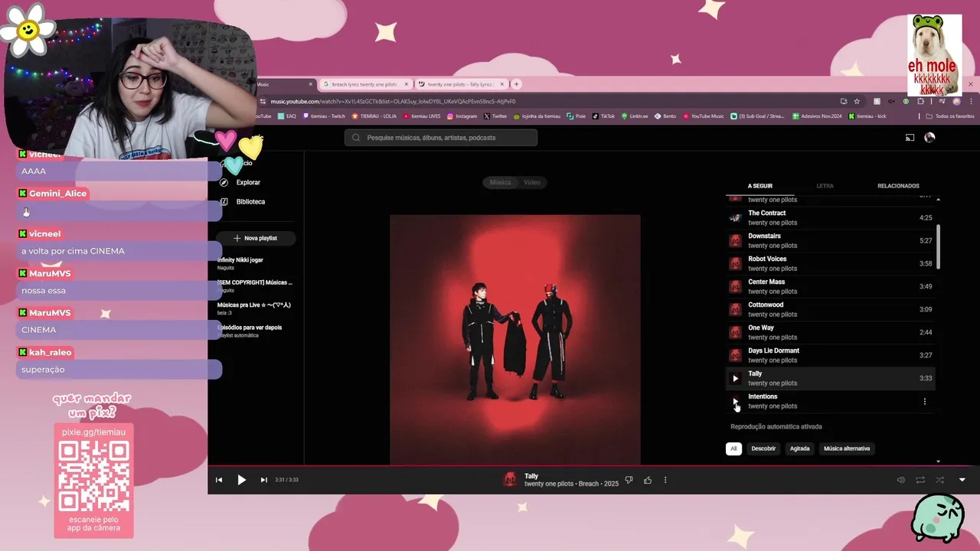The image size is (980, 551).
Task: Open the Instagram bookmark
Action: [x=462, y=116]
